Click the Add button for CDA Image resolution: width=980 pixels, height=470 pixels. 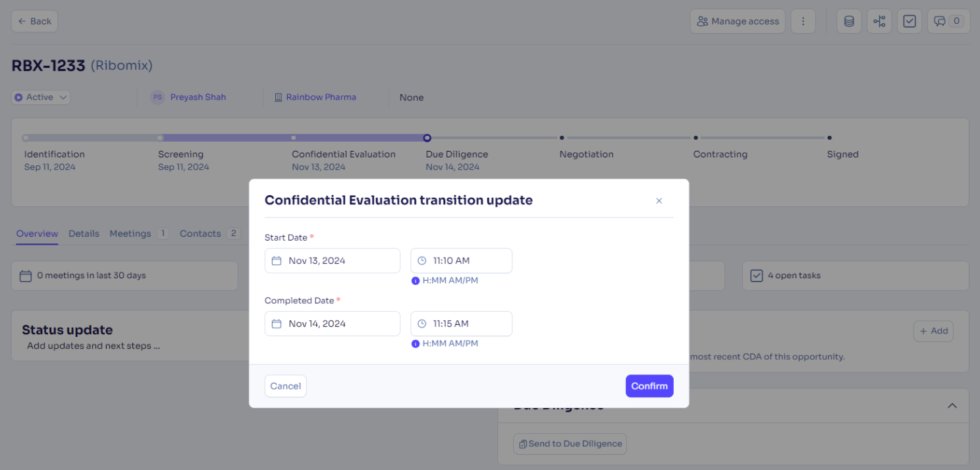(x=933, y=331)
